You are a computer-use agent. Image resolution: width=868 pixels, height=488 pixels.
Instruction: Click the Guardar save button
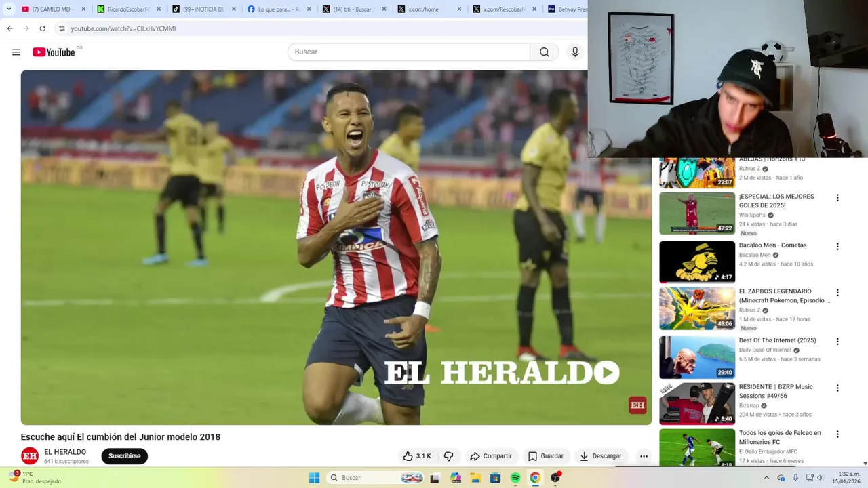(546, 456)
